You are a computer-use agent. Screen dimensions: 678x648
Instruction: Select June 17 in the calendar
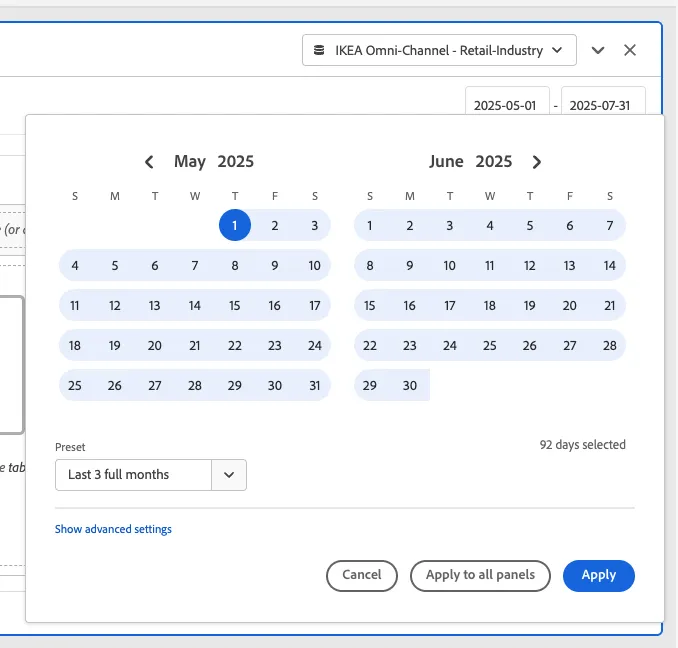[450, 305]
